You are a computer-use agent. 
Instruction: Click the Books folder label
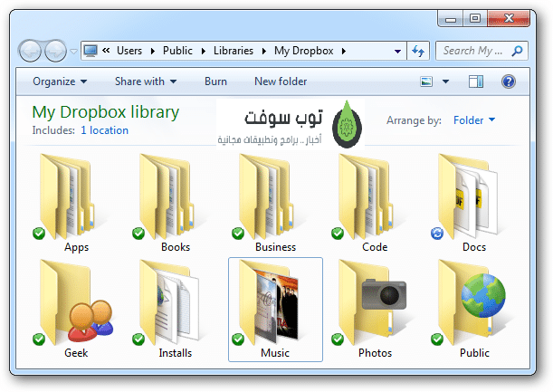coord(176,247)
